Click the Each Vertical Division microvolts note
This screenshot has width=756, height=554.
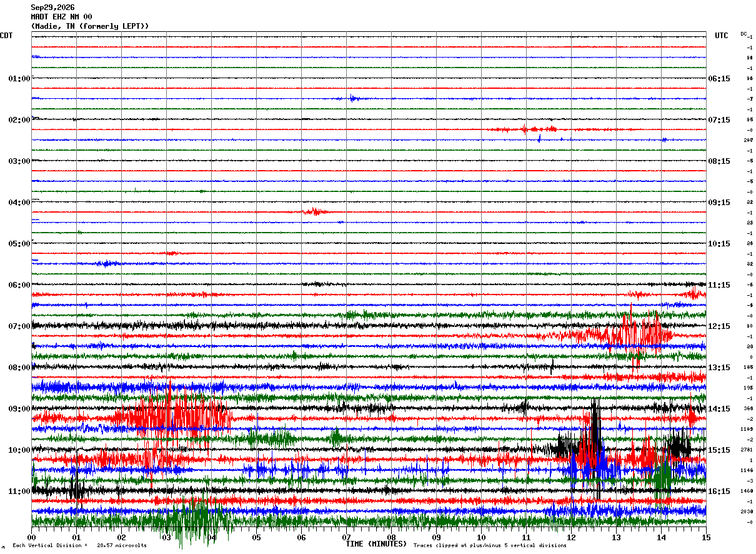coord(80,545)
